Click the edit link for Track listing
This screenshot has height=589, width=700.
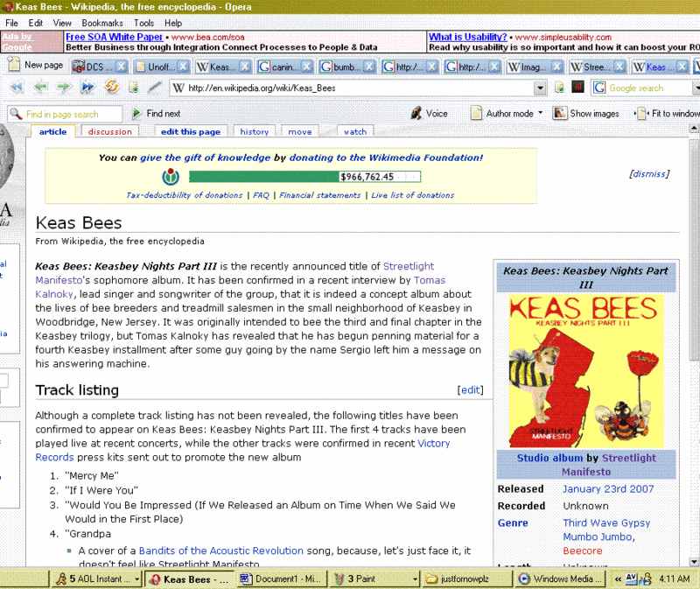click(x=470, y=389)
